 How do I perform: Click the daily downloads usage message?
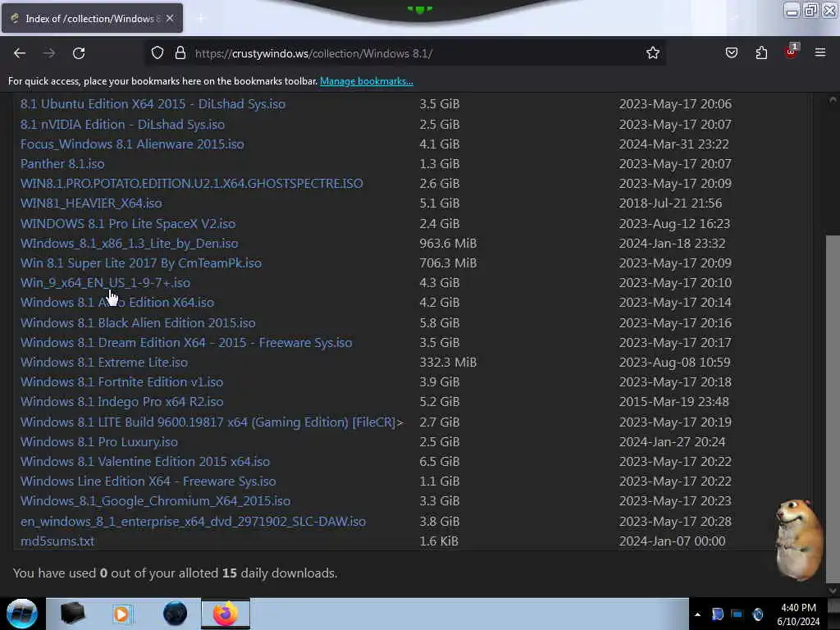coord(176,573)
